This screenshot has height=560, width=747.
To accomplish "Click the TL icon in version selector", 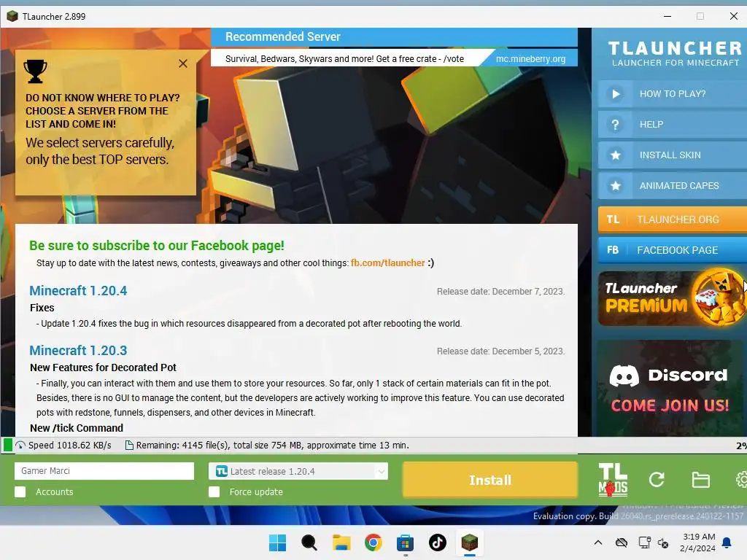I will pos(222,472).
